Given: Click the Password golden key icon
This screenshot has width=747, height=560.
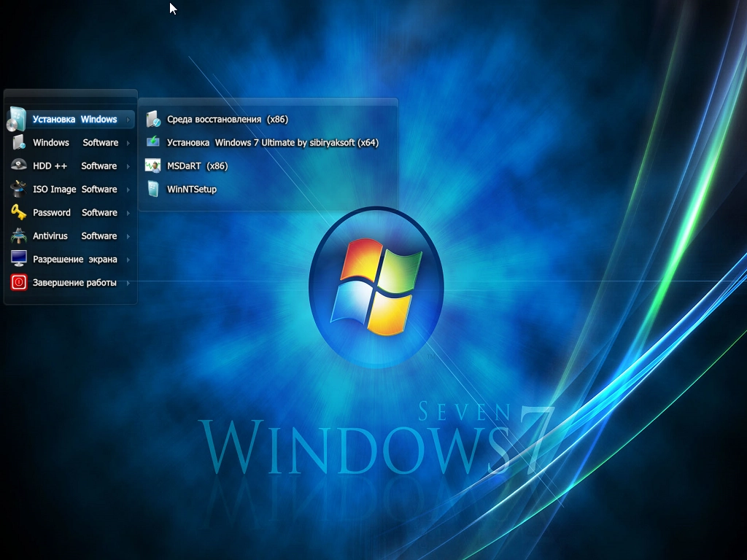Looking at the screenshot, I should tap(18, 212).
